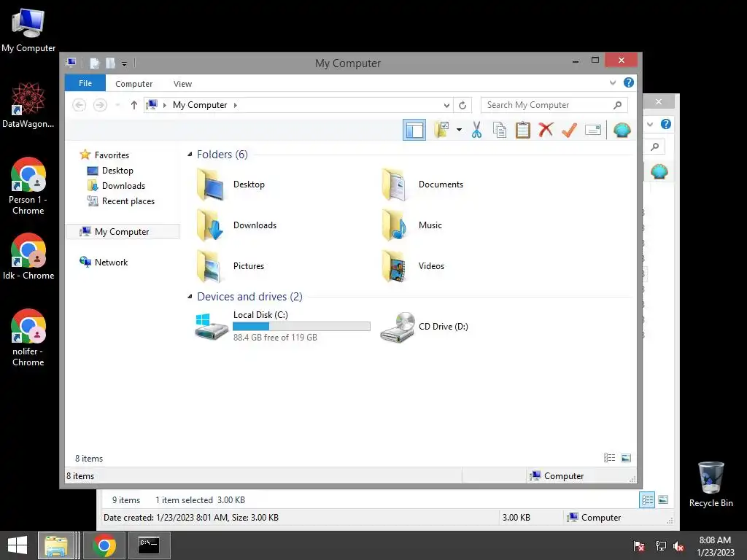Open Chrome from the taskbar
The height and width of the screenshot is (560, 747).
click(x=104, y=545)
